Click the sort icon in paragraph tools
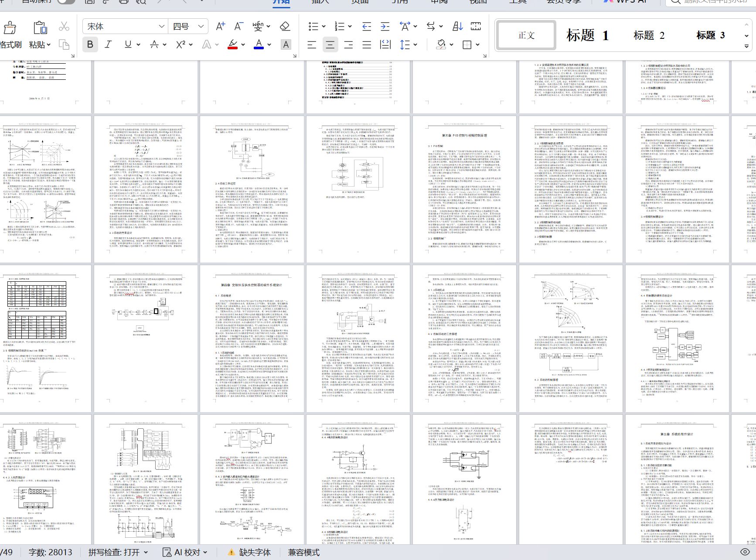 tap(457, 27)
